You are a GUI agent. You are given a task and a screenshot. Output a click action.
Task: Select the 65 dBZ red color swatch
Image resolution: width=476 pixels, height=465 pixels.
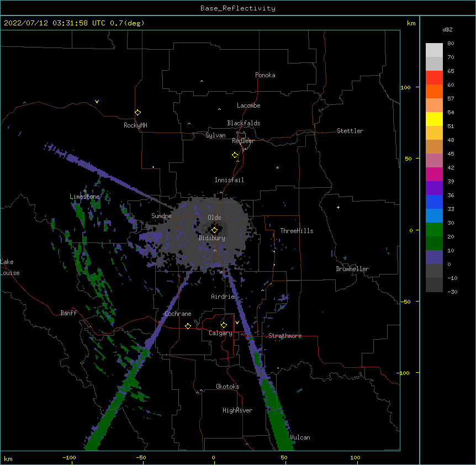click(x=434, y=78)
